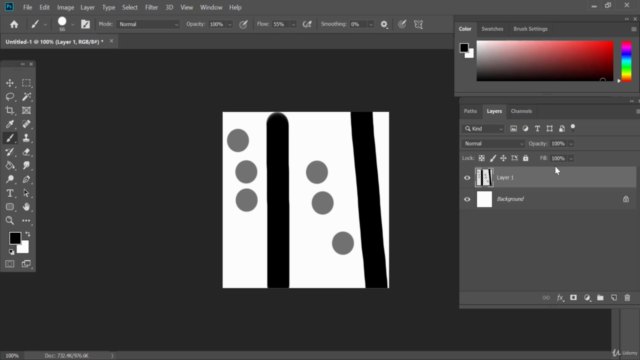Toggle Quick Mask mode

[10, 264]
